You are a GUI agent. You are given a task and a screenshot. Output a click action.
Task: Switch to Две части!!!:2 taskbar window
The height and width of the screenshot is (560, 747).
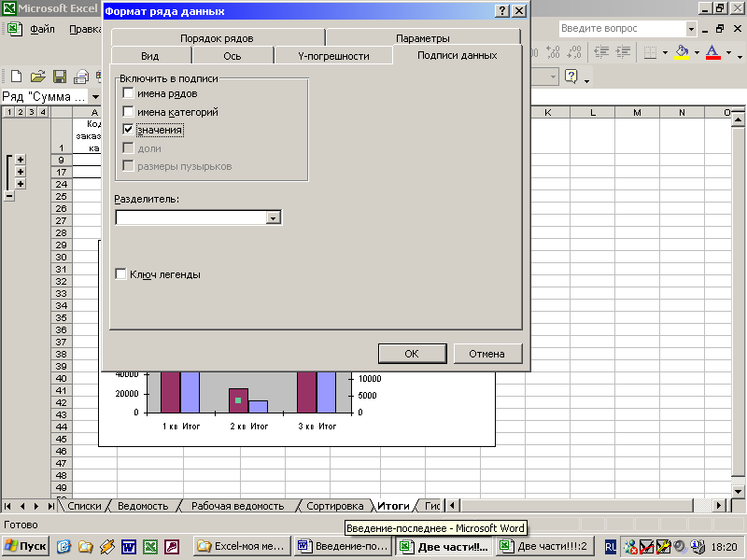[x=545, y=546]
